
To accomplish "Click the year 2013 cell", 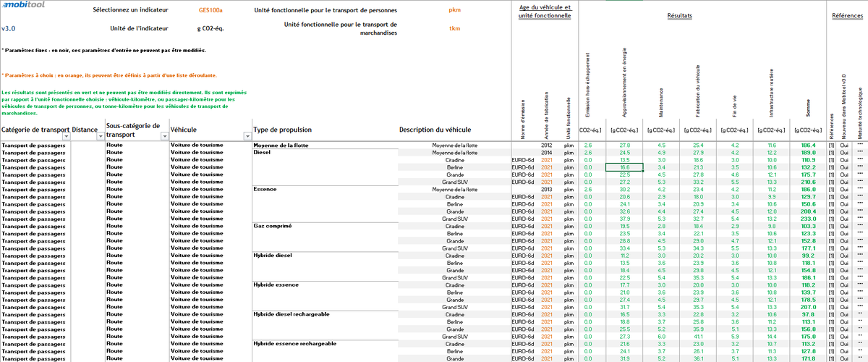I will coord(547,189).
